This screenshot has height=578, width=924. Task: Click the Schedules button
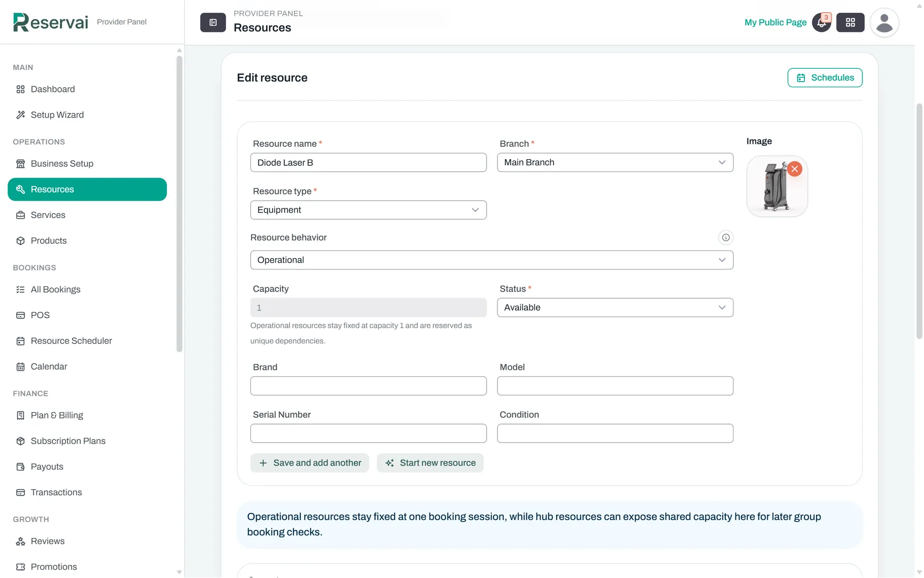pos(825,78)
